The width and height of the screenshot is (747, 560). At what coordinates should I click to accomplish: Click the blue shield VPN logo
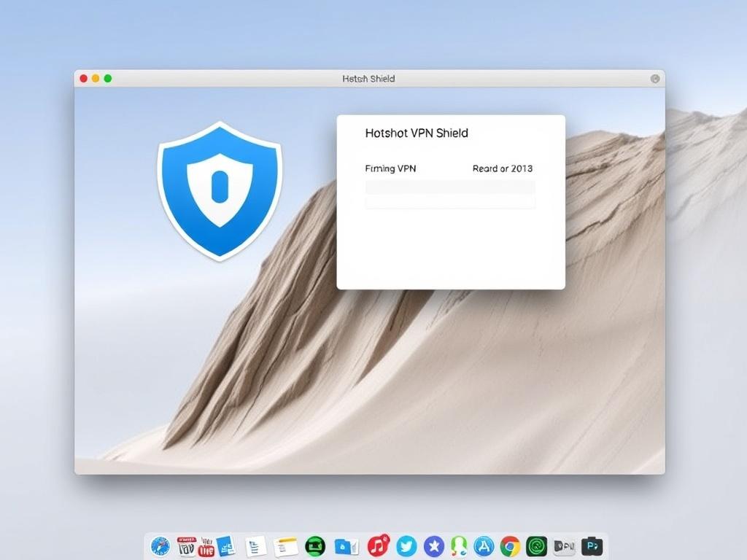coord(220,191)
